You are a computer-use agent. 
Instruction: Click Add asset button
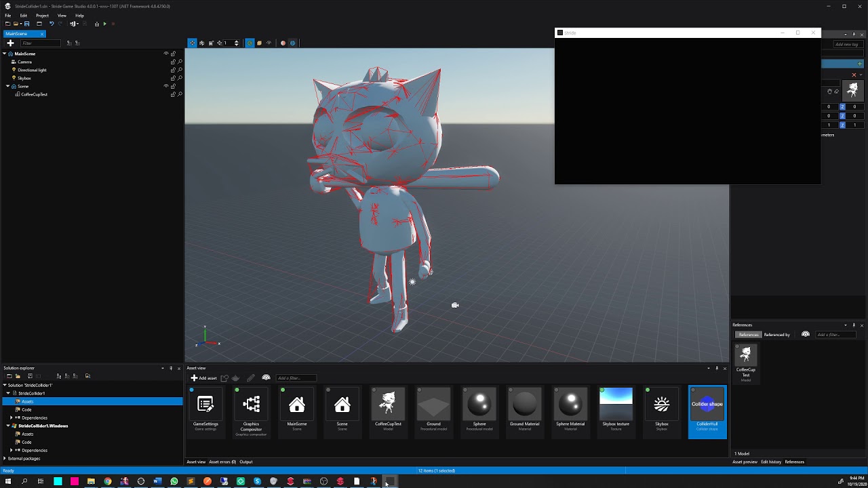pos(203,378)
